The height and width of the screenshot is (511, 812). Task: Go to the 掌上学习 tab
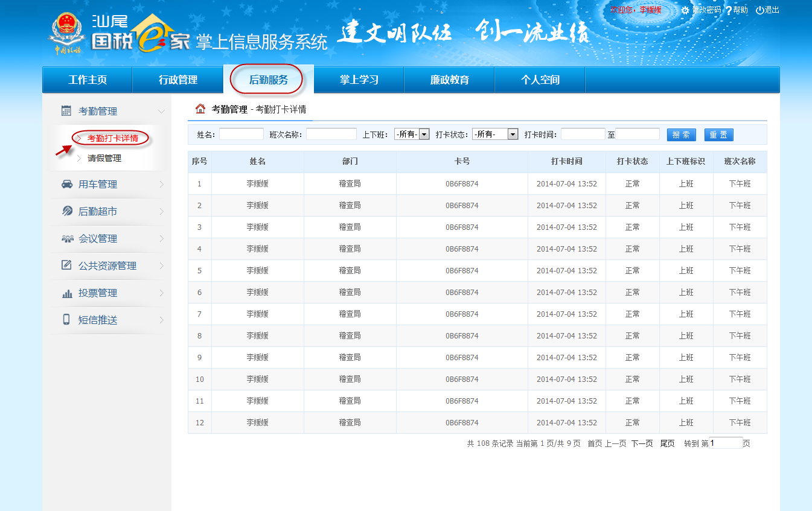click(359, 80)
